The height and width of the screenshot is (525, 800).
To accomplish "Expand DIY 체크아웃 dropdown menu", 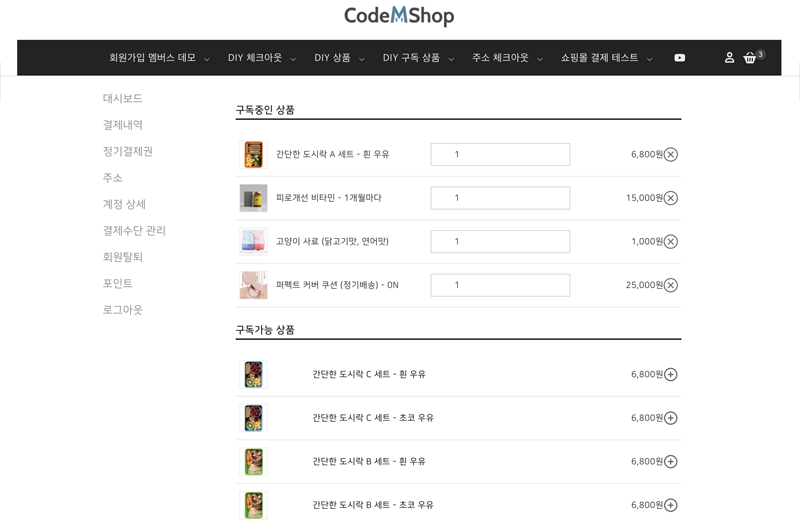I will click(261, 58).
